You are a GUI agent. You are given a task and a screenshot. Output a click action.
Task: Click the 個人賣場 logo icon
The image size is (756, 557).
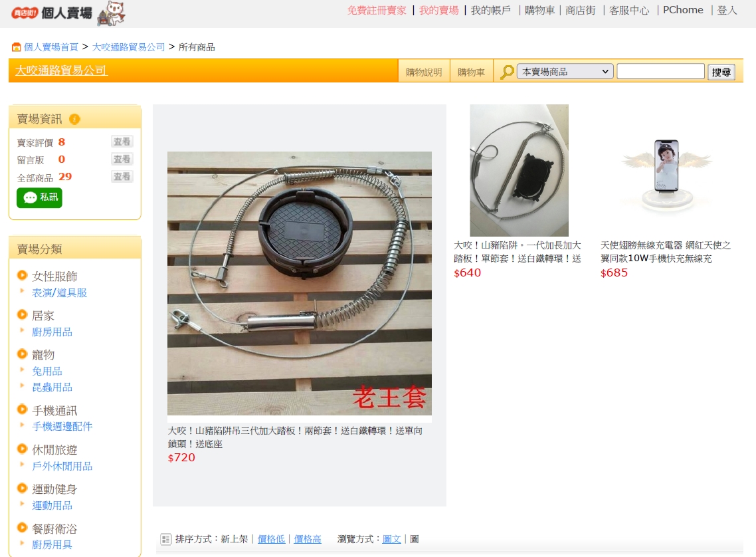coord(52,13)
